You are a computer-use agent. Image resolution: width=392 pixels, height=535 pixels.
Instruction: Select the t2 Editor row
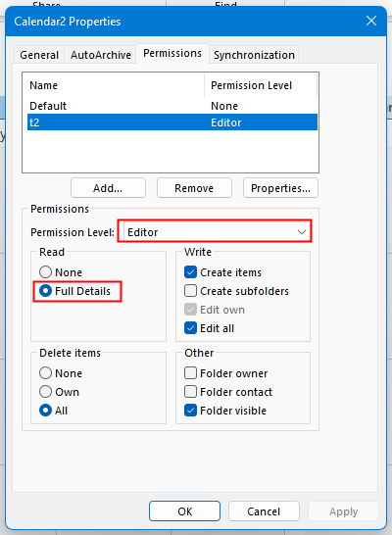(x=172, y=122)
